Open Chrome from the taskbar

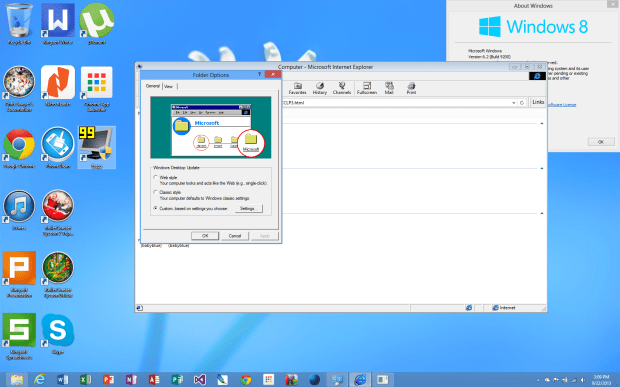[246, 379]
